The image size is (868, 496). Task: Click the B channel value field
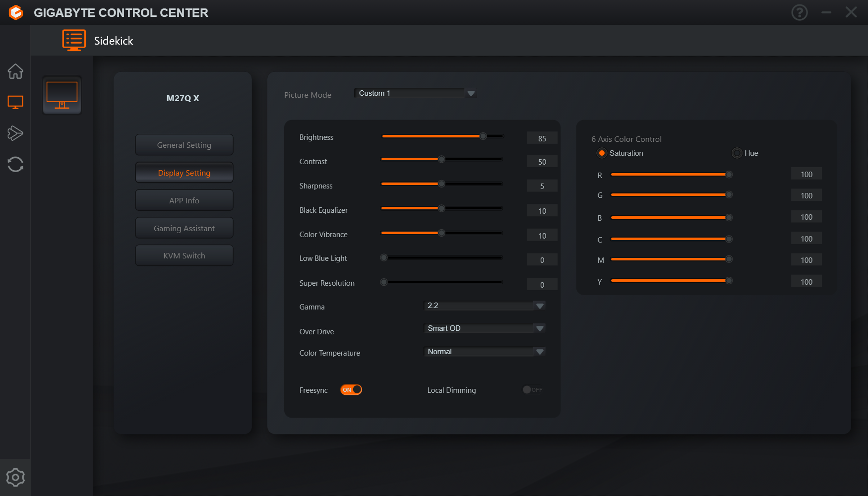(x=806, y=217)
